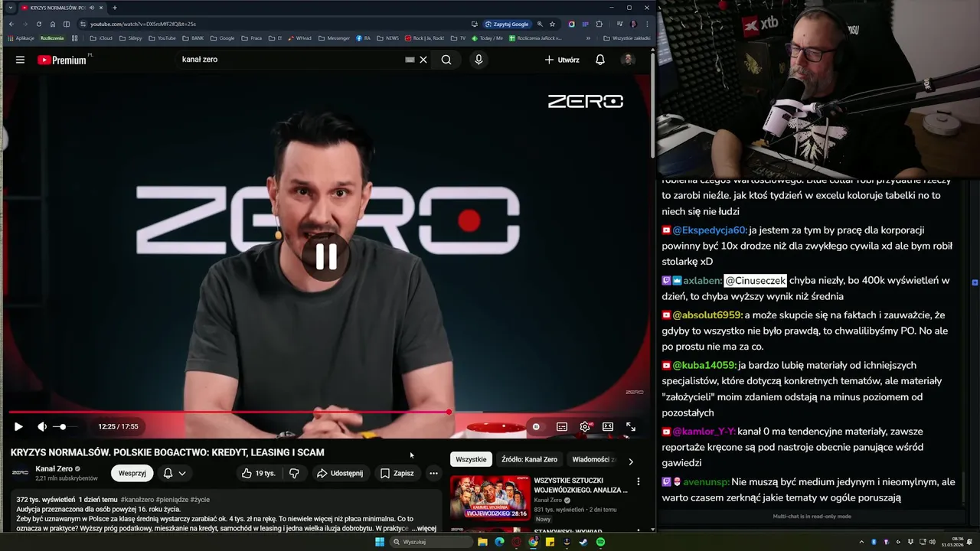Show more chips with right arrow
The image size is (980, 551).
pos(630,461)
